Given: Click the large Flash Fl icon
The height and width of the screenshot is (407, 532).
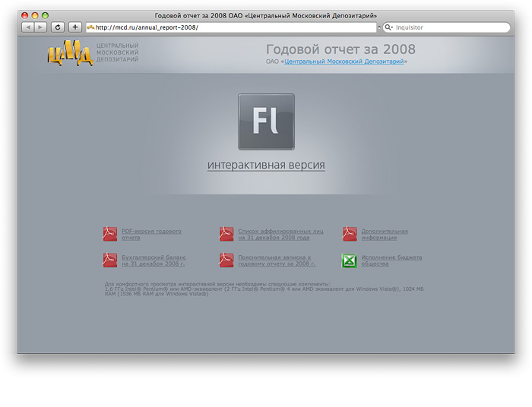Looking at the screenshot, I should pyautogui.click(x=266, y=121).
